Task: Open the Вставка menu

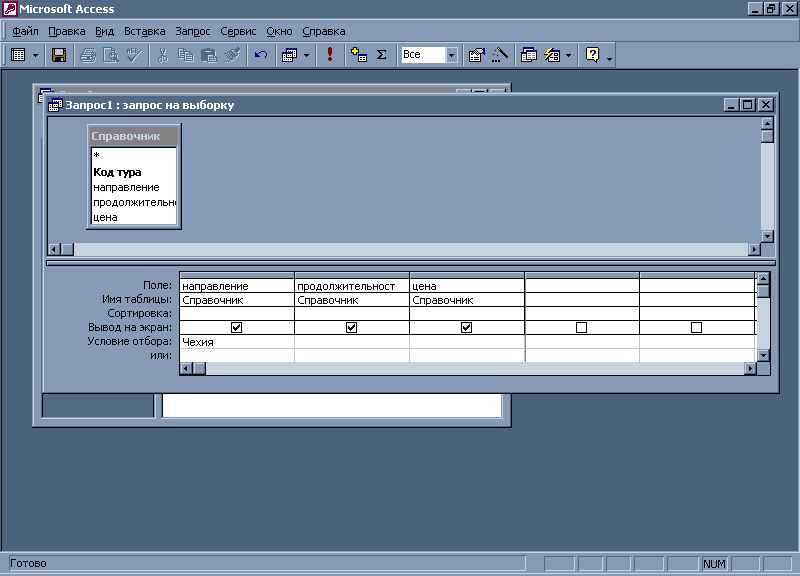Action: point(144,31)
